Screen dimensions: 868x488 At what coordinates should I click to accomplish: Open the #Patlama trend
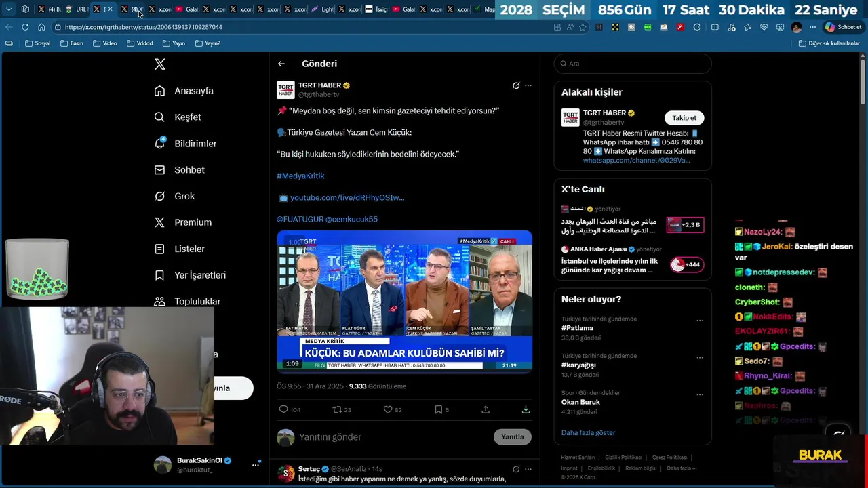pyautogui.click(x=577, y=328)
